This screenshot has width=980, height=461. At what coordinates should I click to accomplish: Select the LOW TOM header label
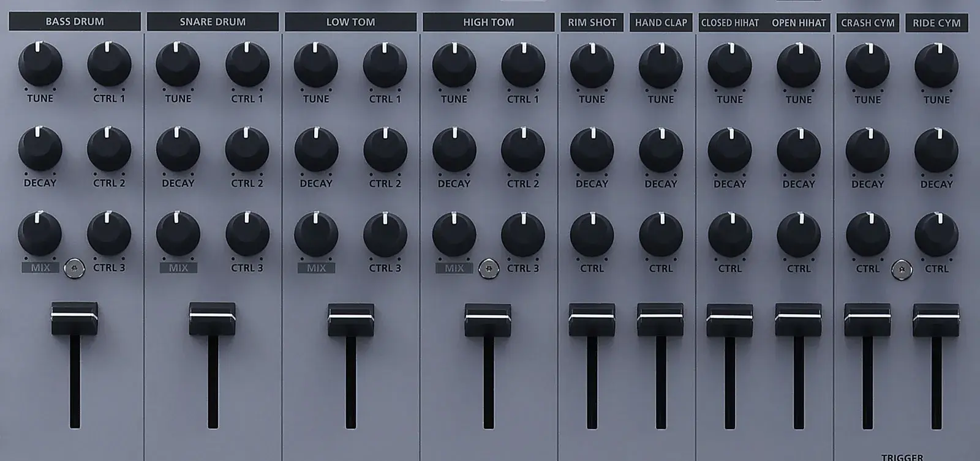(350, 22)
